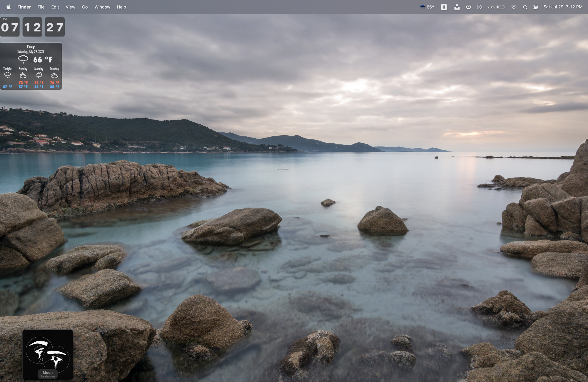This screenshot has height=382, width=588.
Task: Click the date and time clock
Action: click(x=562, y=7)
